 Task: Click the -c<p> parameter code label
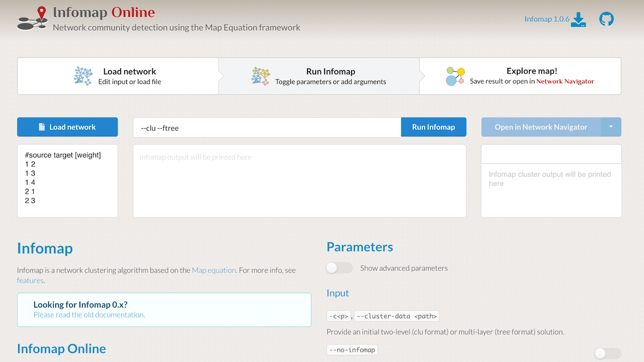(339, 316)
